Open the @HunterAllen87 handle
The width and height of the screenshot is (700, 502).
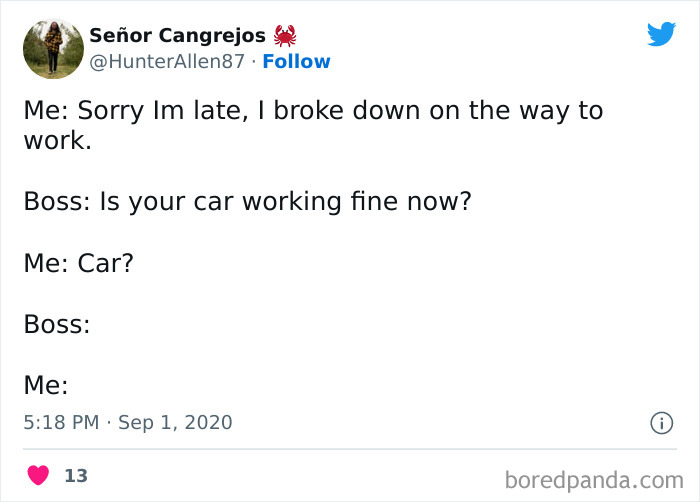167,62
